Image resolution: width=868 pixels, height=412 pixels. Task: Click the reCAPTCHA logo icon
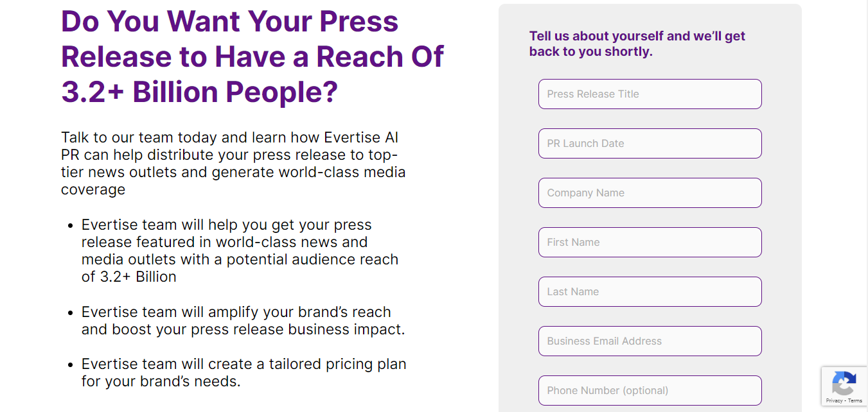(x=844, y=384)
